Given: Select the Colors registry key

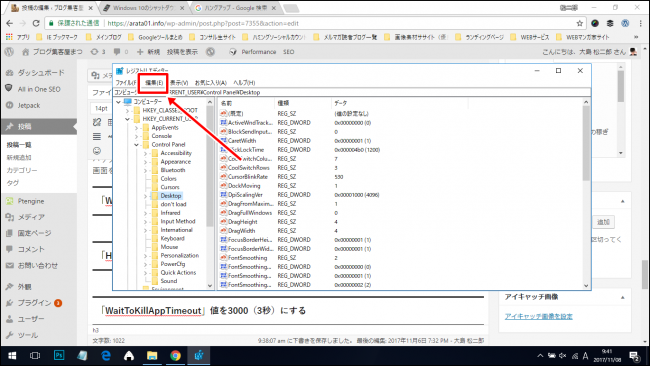Looking at the screenshot, I should (168, 179).
